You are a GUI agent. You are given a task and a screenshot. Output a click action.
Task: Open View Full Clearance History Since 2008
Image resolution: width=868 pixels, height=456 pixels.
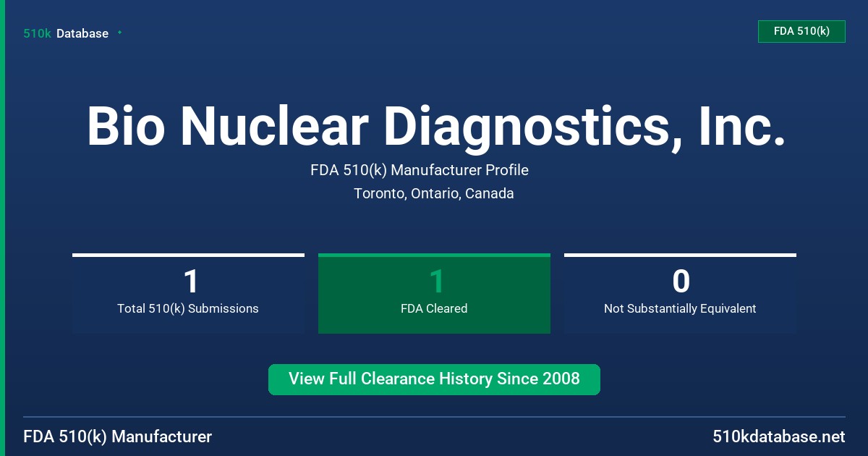[434, 379]
